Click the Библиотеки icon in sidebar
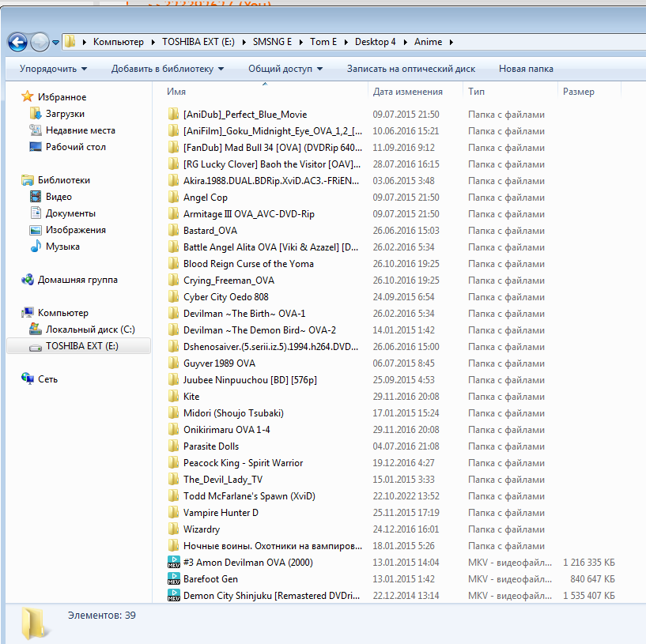The width and height of the screenshot is (646, 644). point(27,180)
